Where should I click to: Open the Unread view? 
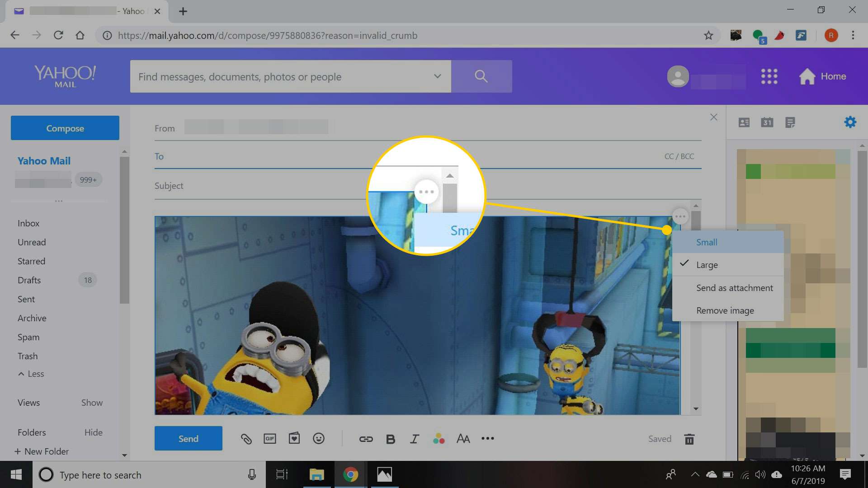tap(32, 242)
